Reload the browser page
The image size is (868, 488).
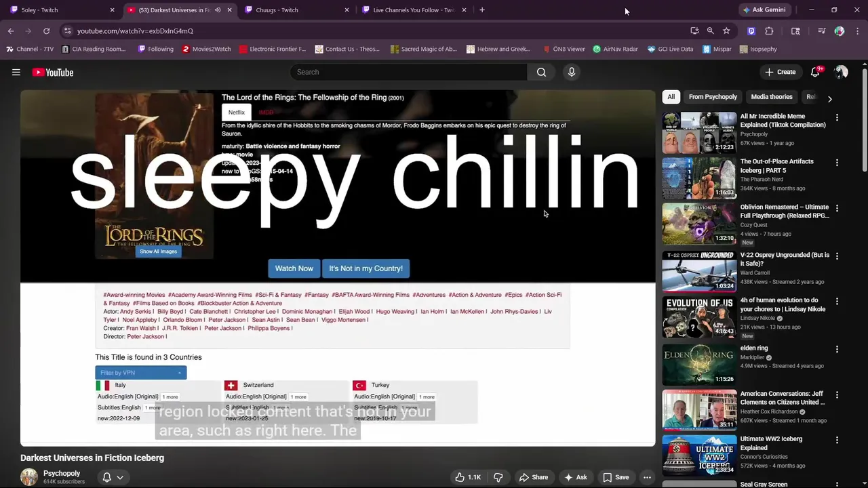coord(46,30)
